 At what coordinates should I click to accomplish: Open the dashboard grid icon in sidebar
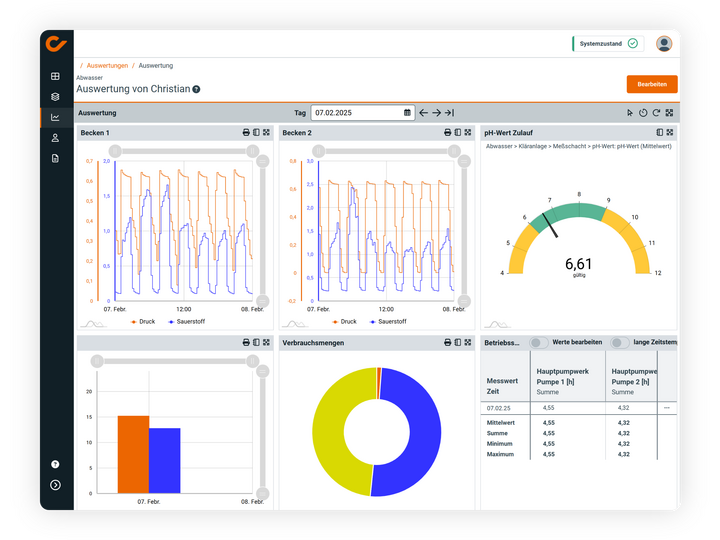click(x=55, y=76)
